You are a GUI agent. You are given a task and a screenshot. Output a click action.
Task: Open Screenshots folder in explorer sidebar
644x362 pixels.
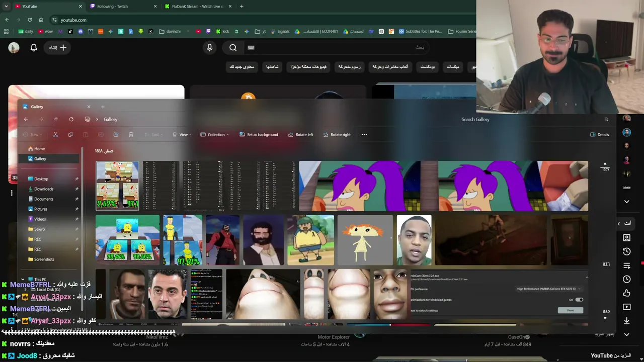click(48, 259)
